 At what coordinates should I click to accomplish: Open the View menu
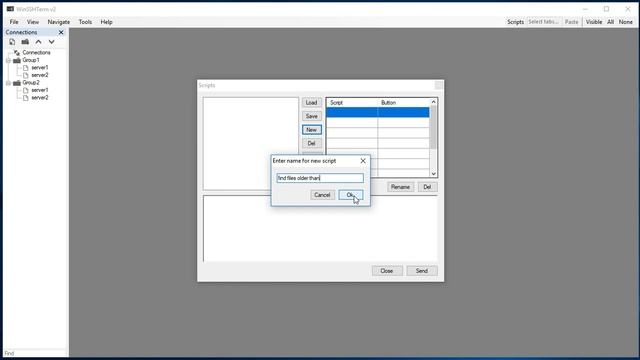(x=33, y=22)
